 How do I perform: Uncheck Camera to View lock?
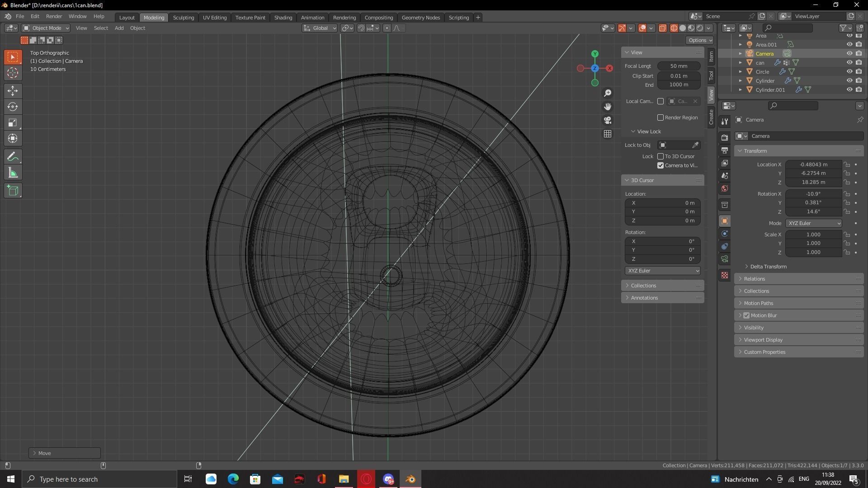point(660,165)
